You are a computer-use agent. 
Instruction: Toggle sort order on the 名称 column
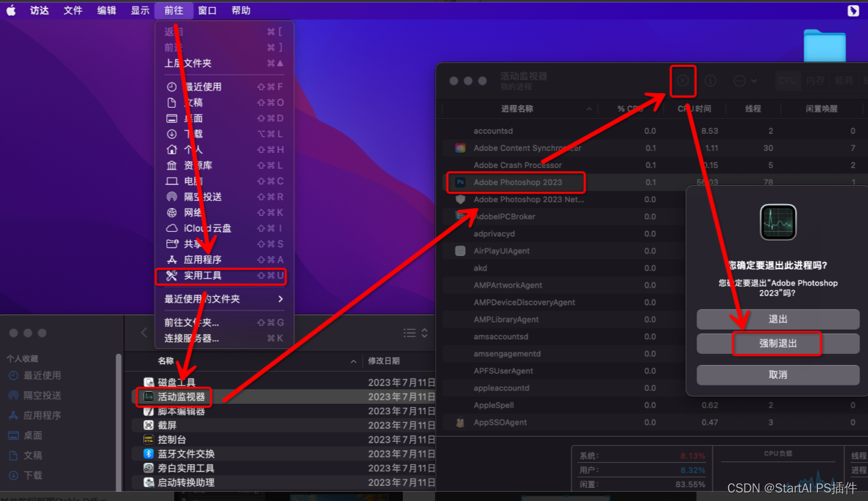point(166,361)
